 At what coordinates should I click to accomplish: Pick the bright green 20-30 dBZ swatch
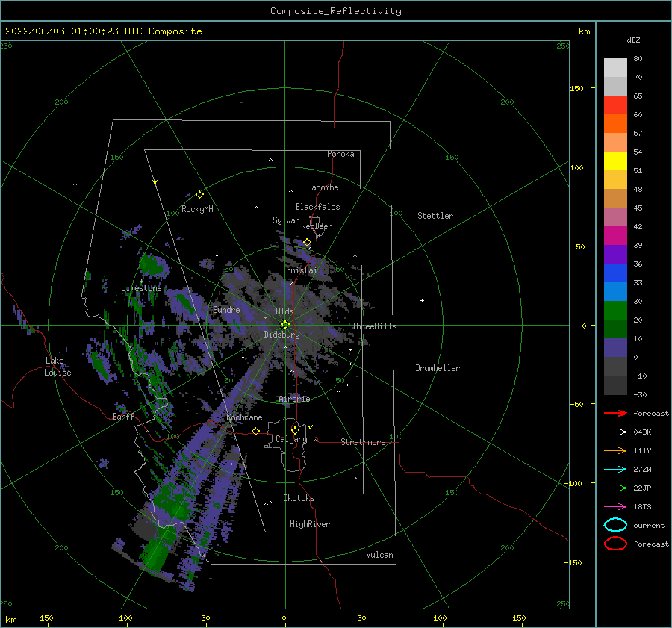[615, 311]
